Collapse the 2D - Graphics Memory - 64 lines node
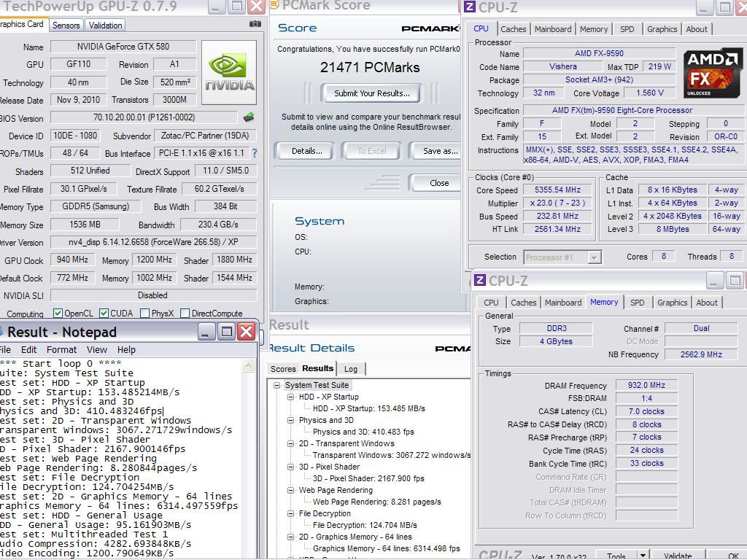 290,537
